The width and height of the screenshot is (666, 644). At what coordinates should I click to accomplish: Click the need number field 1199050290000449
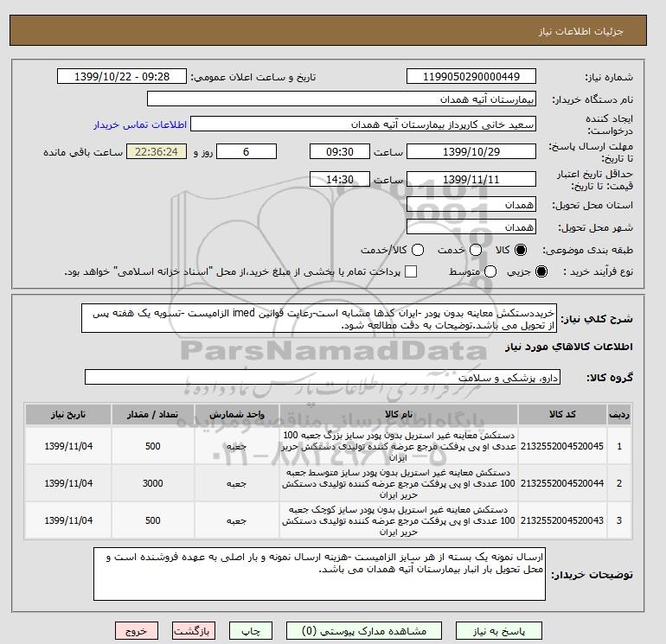pos(471,76)
